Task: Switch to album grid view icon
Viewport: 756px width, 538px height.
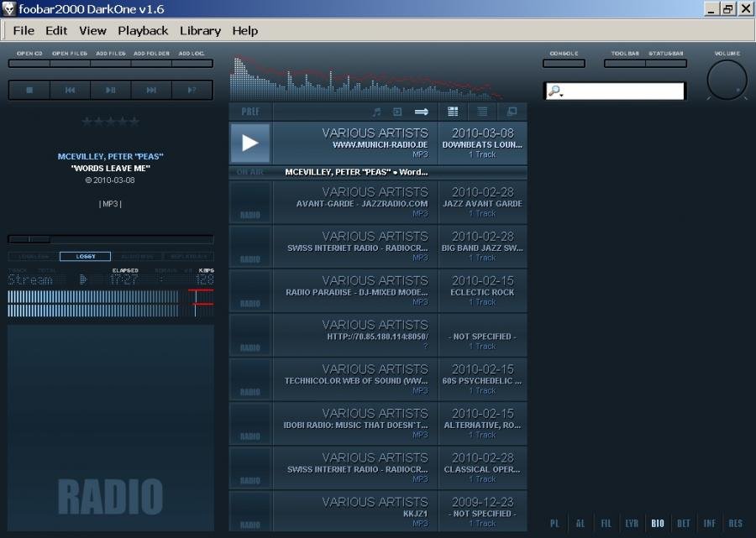Action: click(453, 112)
